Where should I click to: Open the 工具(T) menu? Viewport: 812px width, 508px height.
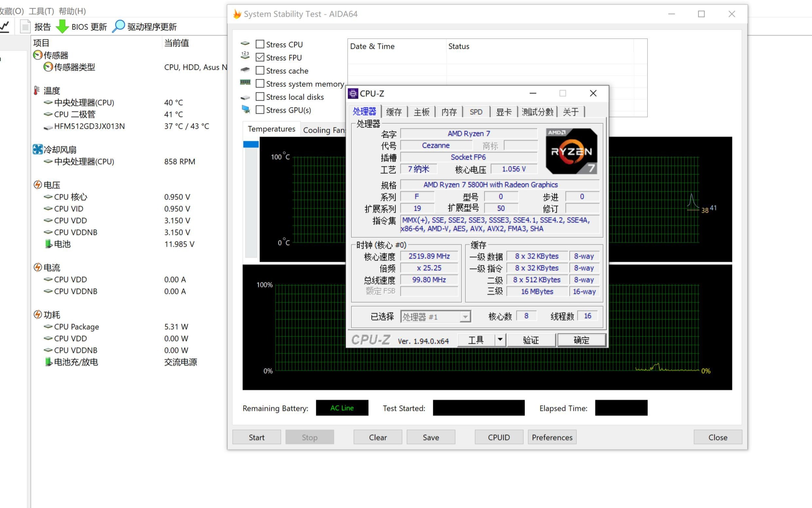coord(41,11)
